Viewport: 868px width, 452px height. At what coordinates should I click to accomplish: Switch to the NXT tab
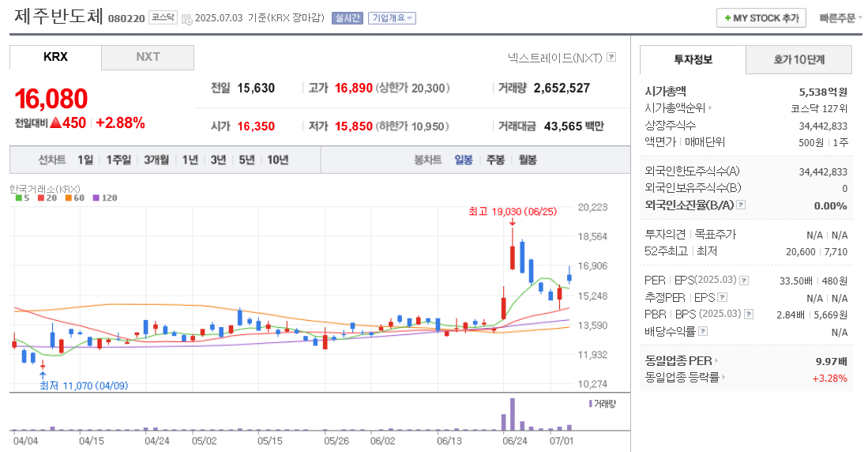pos(148,57)
